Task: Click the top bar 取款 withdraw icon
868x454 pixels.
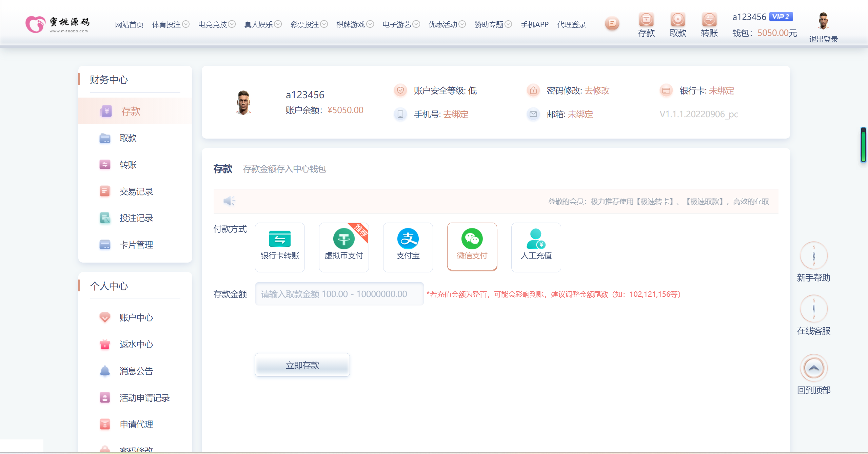Action: point(678,20)
